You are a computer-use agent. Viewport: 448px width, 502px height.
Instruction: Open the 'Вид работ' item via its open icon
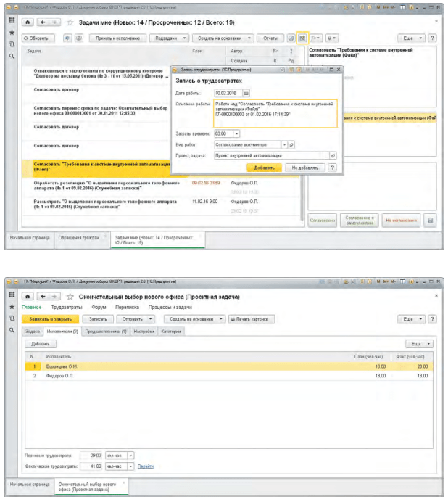tap(291, 144)
